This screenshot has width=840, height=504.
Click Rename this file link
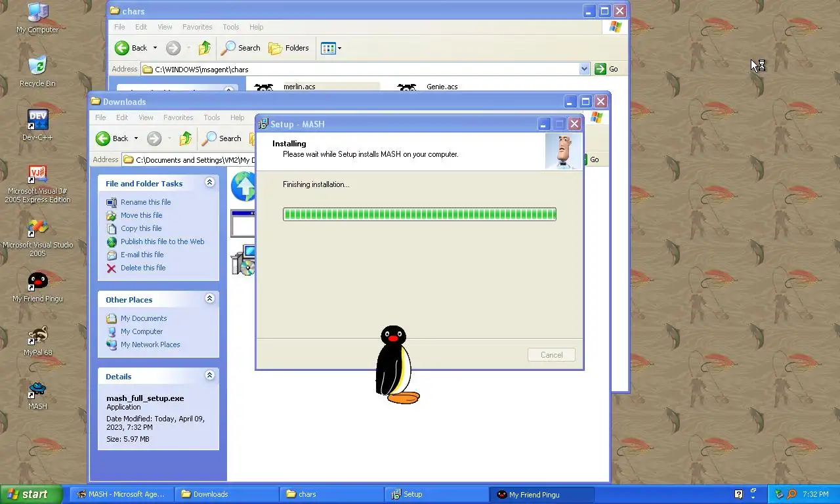pyautogui.click(x=146, y=202)
